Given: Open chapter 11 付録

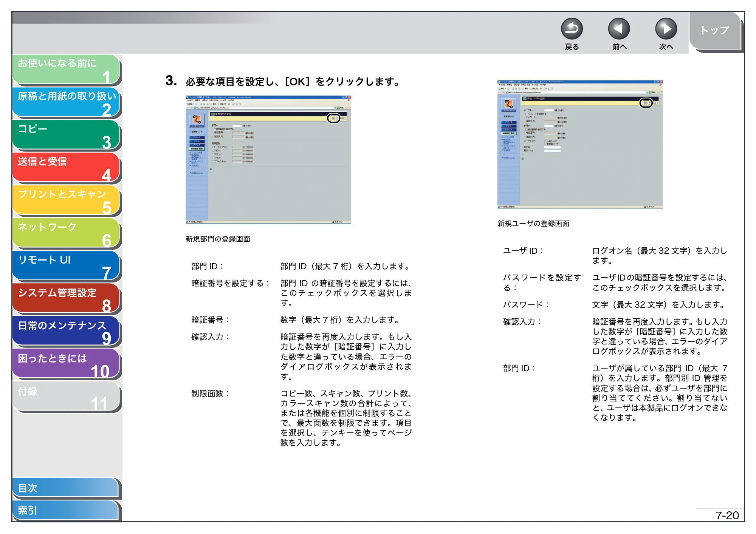Looking at the screenshot, I should 66,397.
